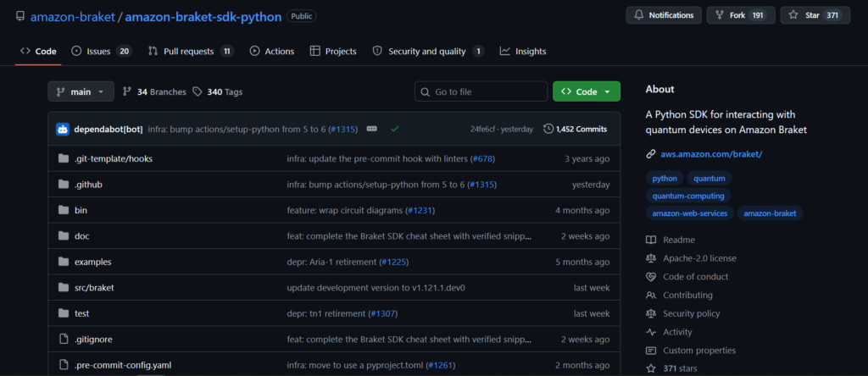
Task: Focus the Go to file search field
Action: click(x=481, y=91)
